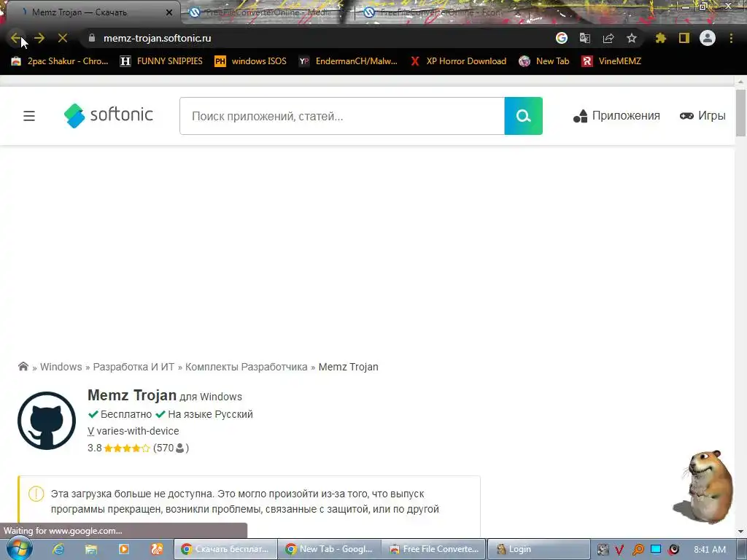The image size is (747, 560).
Task: Open the windows ISOS bookmark
Action: click(251, 61)
